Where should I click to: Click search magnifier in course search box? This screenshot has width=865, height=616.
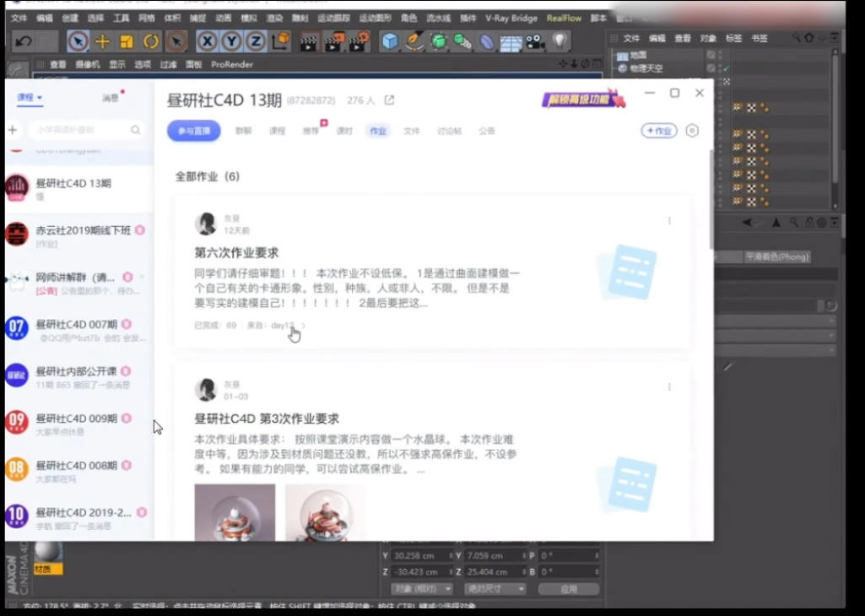[136, 130]
